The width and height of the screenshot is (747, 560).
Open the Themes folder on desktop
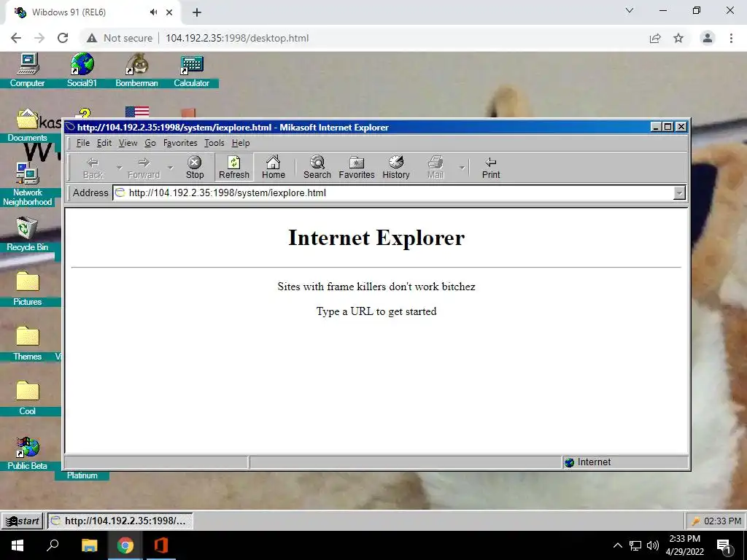[x=27, y=344]
